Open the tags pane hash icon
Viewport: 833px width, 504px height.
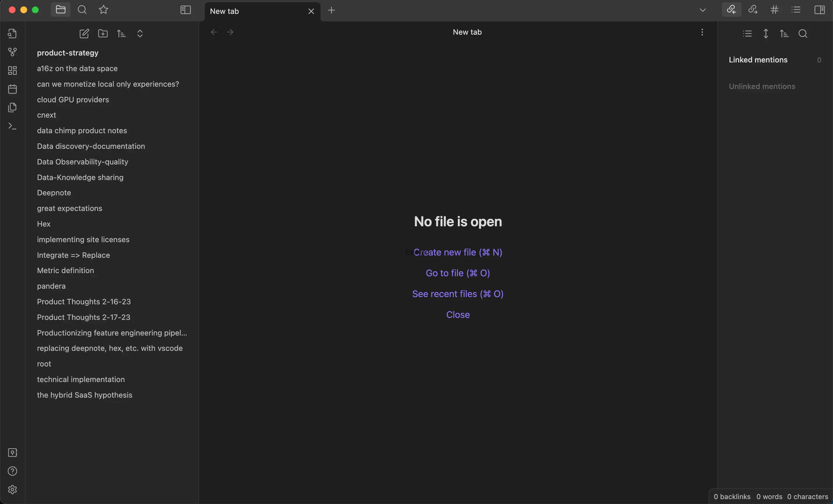tap(775, 10)
